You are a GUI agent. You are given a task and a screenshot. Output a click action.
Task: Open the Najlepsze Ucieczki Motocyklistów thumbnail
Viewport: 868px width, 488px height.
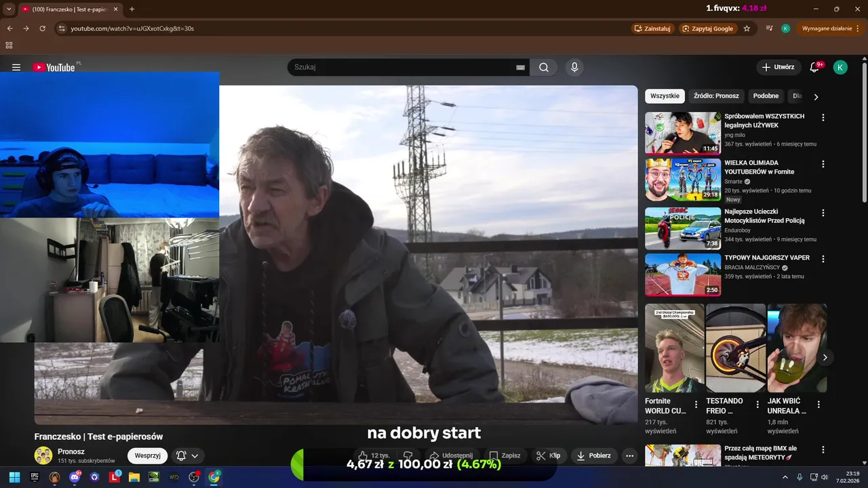683,228
